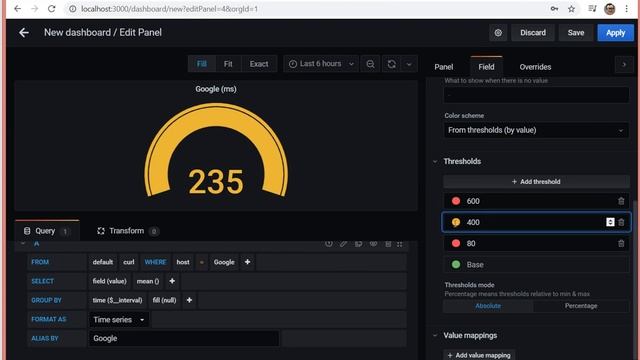Set thresholds mode to Absolute
This screenshot has height=360, width=640.
pos(488,306)
